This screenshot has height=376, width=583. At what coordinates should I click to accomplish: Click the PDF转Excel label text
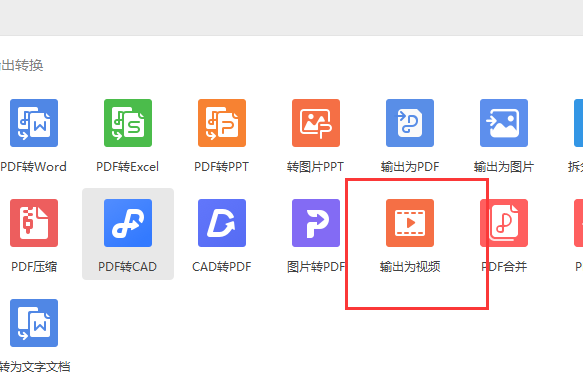(128, 167)
